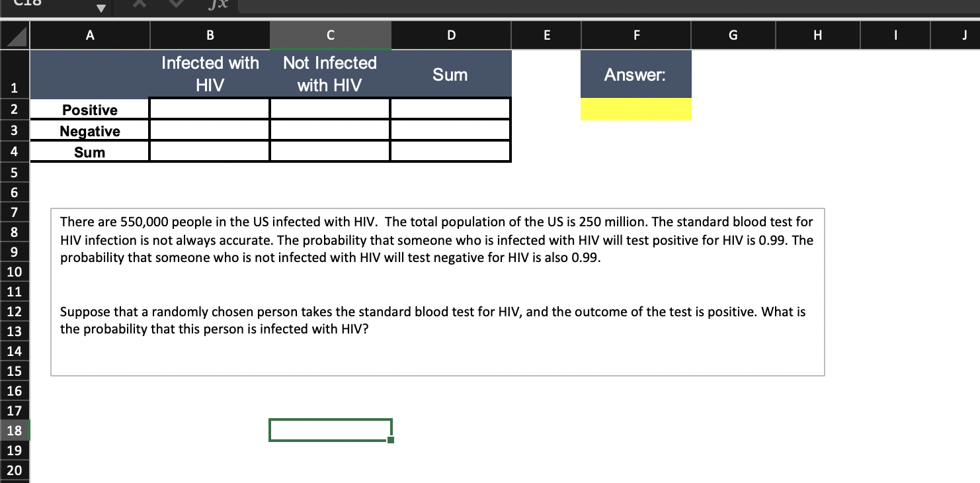Click the 'Answer:' header cell
The image size is (980, 483).
[x=635, y=75]
